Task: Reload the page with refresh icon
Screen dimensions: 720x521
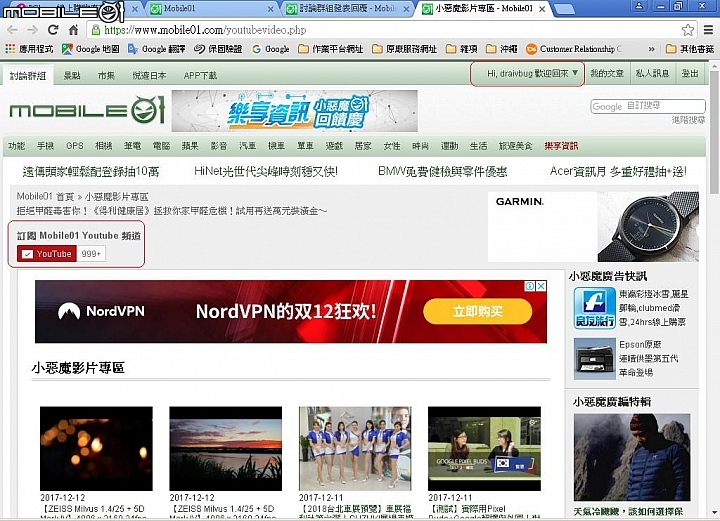Action: tap(53, 30)
